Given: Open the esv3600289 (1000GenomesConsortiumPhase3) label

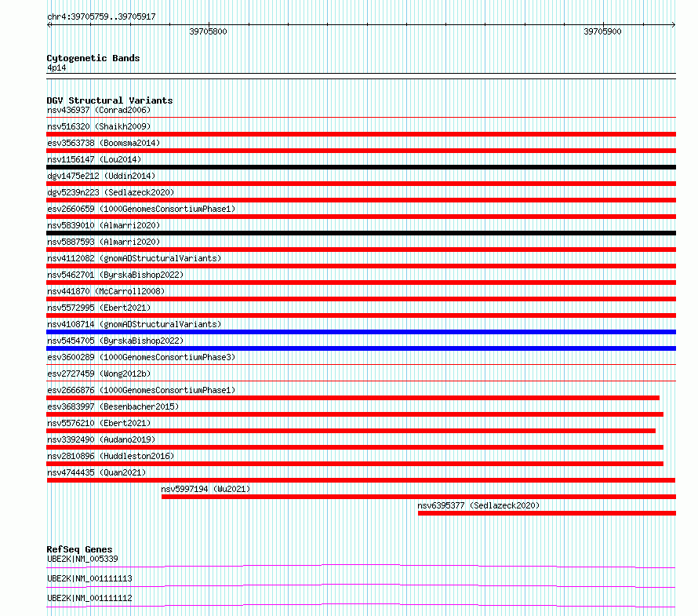Looking at the screenshot, I should tap(141, 357).
